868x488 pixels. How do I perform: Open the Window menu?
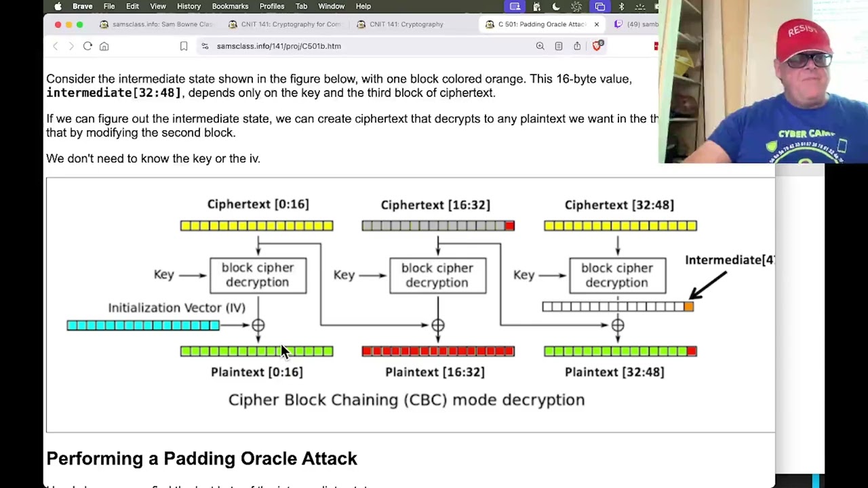[x=332, y=7]
